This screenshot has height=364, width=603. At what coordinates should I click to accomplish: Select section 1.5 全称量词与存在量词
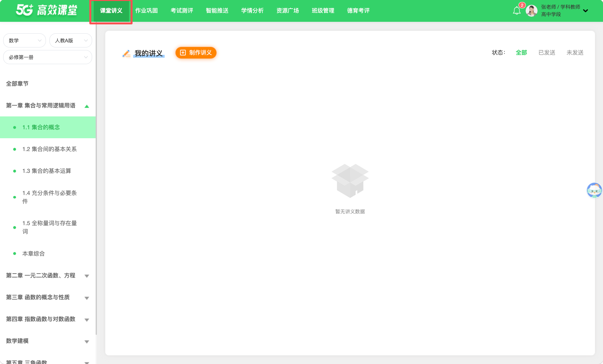[47, 227]
